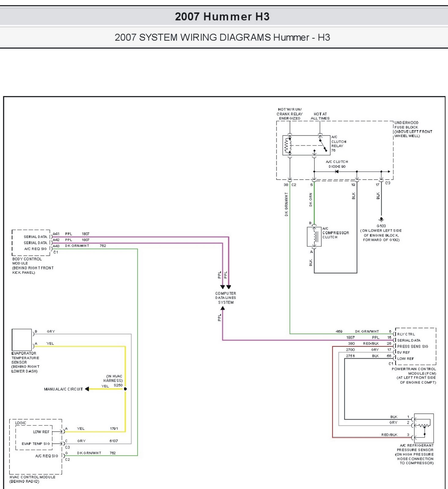Click the "DK GRN" vertical wire label
This screenshot has height=489, width=448.
(311, 200)
